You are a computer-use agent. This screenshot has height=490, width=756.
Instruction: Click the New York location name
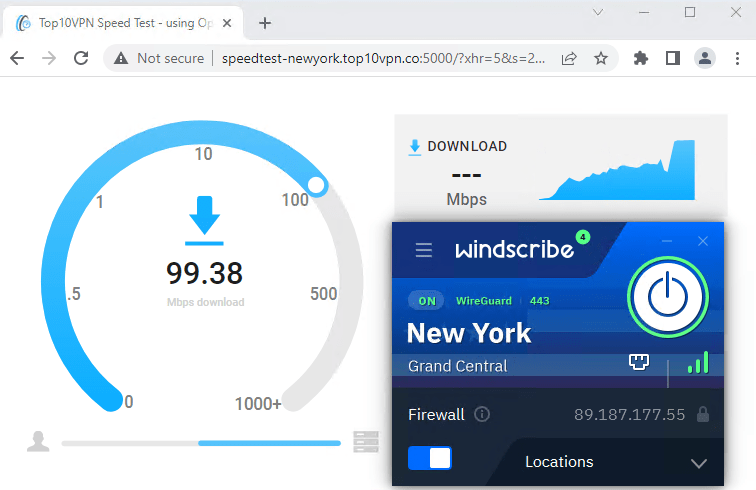click(x=469, y=333)
